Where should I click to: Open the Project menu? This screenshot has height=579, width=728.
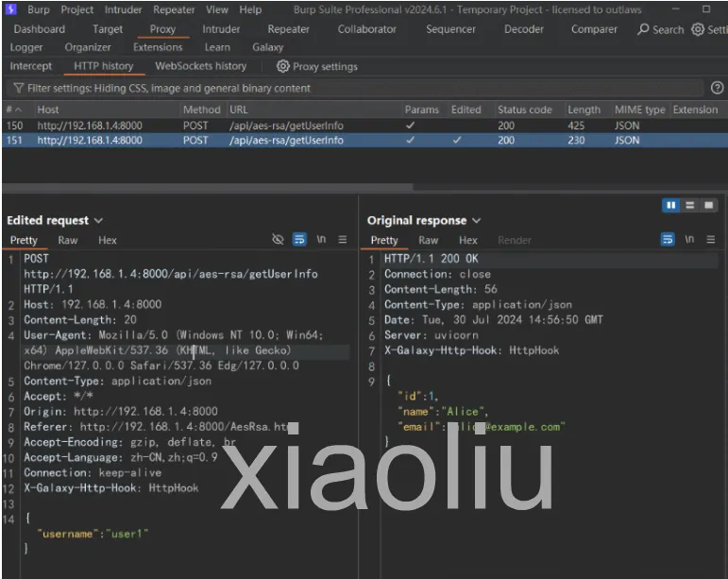(x=77, y=9)
